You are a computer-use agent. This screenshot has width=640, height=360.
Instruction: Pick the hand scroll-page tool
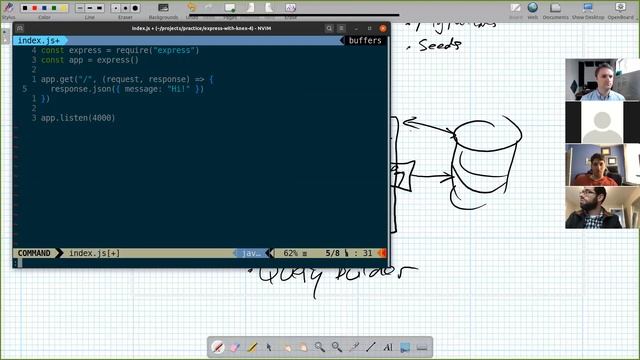tap(303, 347)
